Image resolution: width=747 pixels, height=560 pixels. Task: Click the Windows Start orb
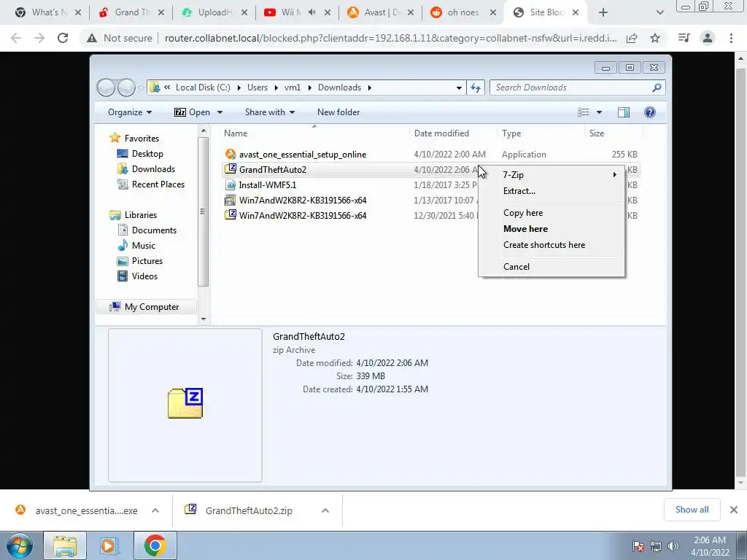(20, 545)
